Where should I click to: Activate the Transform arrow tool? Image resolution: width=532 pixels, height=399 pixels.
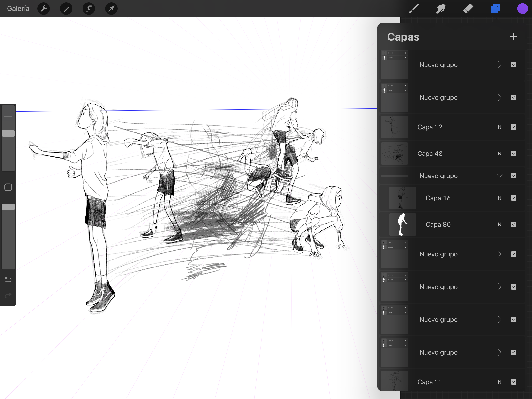point(111,9)
